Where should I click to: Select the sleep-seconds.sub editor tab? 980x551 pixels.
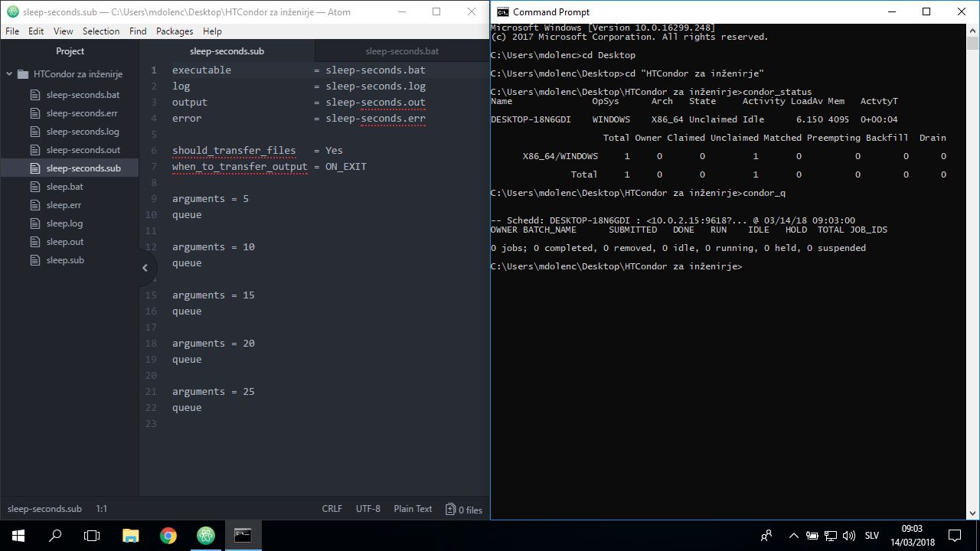(x=227, y=51)
